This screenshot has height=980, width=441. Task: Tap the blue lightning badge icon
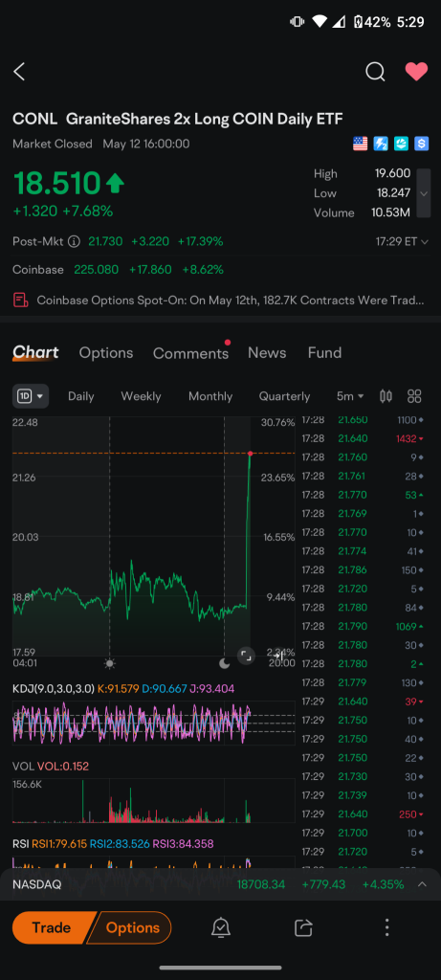coord(381,144)
